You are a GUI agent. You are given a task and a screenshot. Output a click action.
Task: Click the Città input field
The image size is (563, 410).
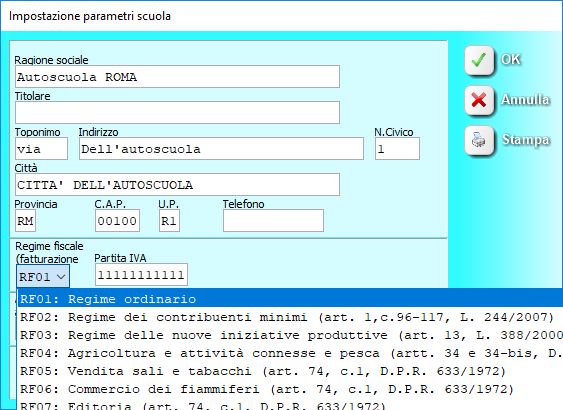[177, 185]
